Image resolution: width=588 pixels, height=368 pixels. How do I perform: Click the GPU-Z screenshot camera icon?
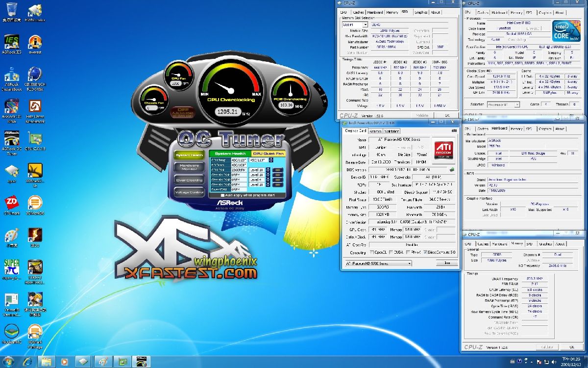[x=454, y=131]
